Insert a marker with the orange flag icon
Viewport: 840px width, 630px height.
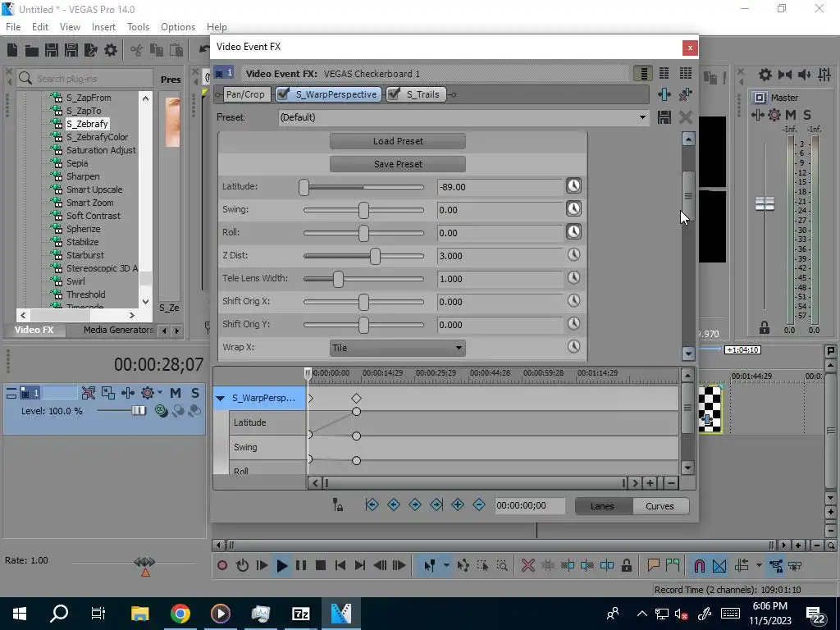(653, 565)
